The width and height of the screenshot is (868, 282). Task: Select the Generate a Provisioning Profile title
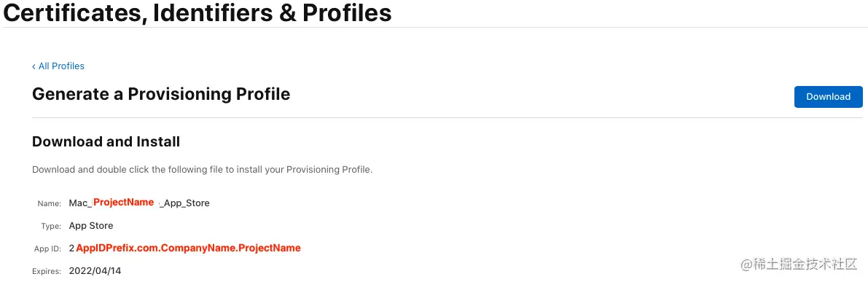tap(161, 94)
